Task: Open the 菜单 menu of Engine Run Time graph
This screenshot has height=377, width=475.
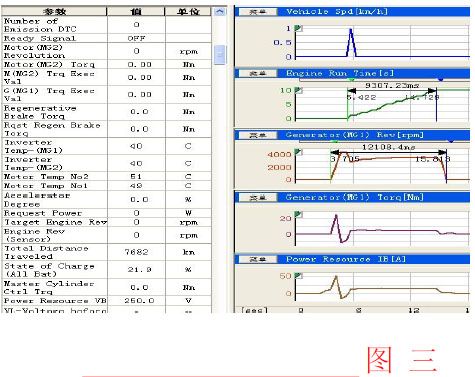Action: tap(258, 74)
